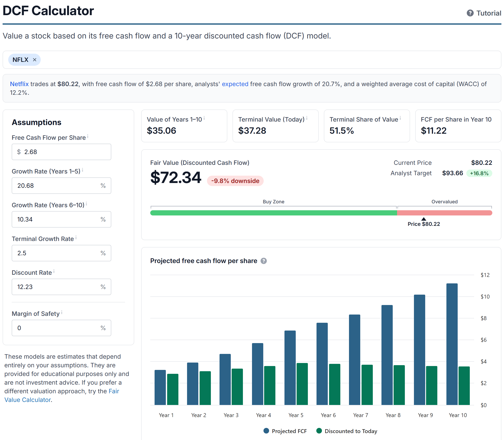Click the $72.34 fair value figure
This screenshot has width=504, height=440.
click(x=176, y=178)
